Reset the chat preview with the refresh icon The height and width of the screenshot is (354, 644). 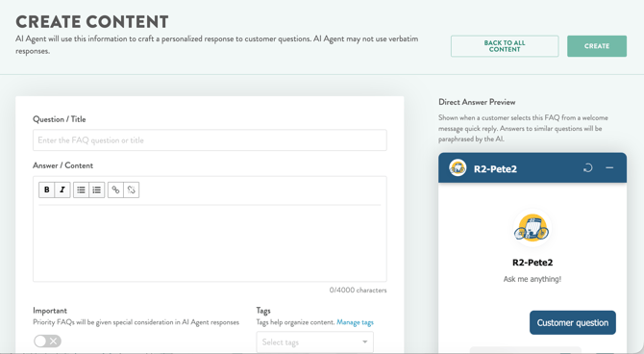point(587,167)
